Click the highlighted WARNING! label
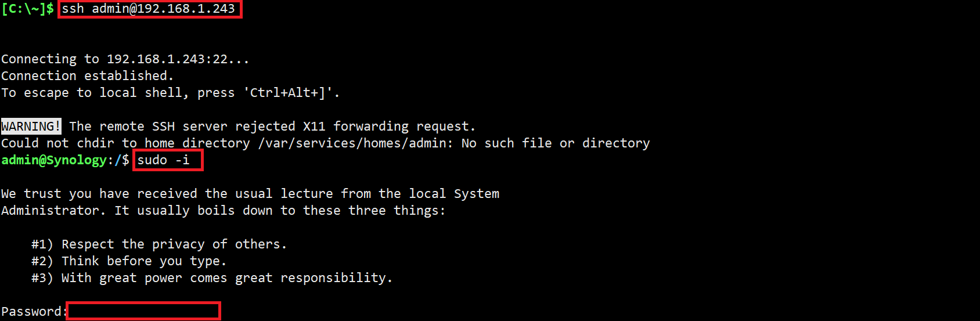 (x=31, y=127)
